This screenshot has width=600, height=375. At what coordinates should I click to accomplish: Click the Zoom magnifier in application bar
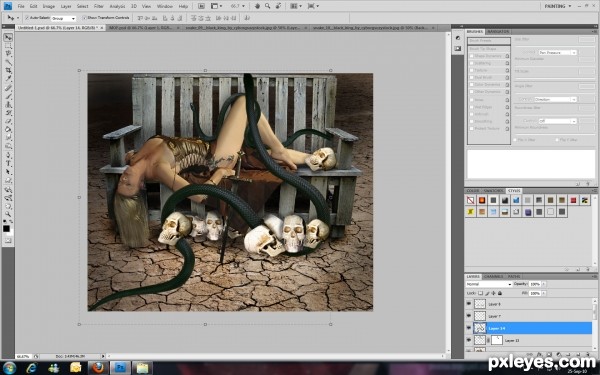coord(267,6)
